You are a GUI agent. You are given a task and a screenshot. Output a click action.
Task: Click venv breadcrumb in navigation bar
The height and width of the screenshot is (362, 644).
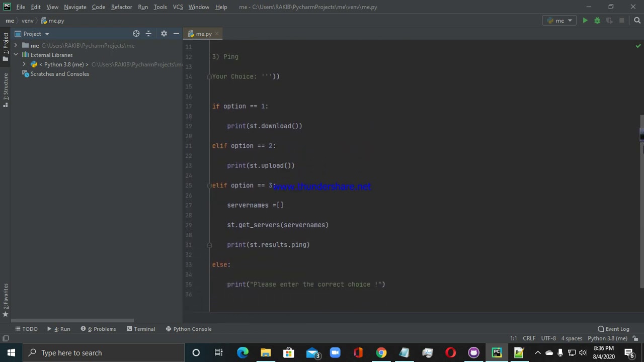(27, 21)
